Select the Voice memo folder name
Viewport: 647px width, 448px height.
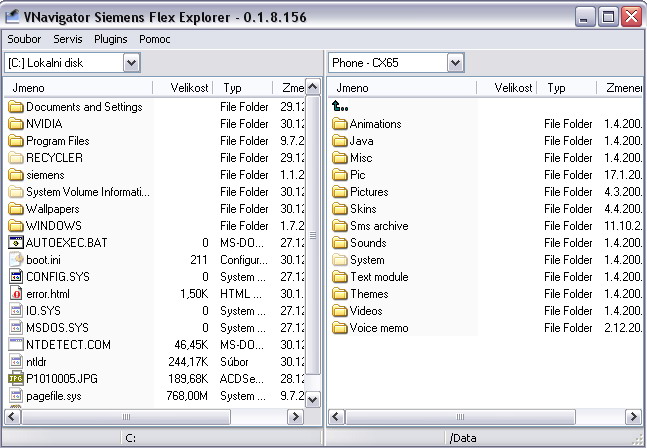pyautogui.click(x=379, y=328)
